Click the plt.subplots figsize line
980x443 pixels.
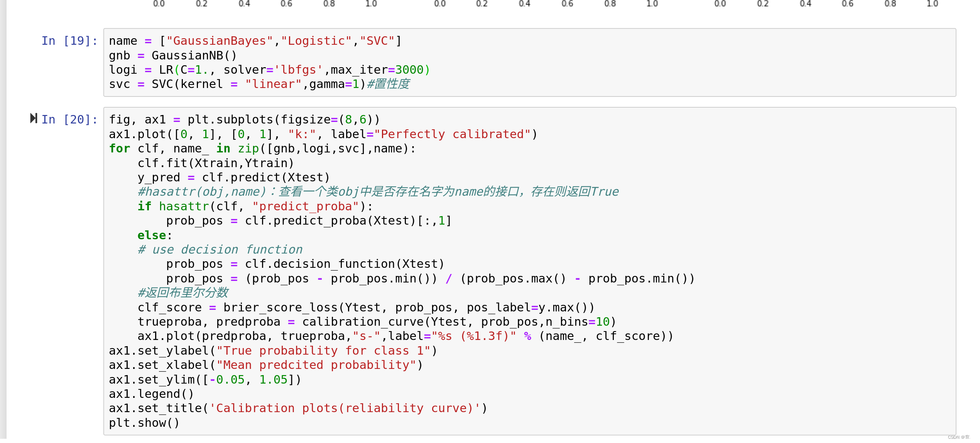pyautogui.click(x=244, y=120)
